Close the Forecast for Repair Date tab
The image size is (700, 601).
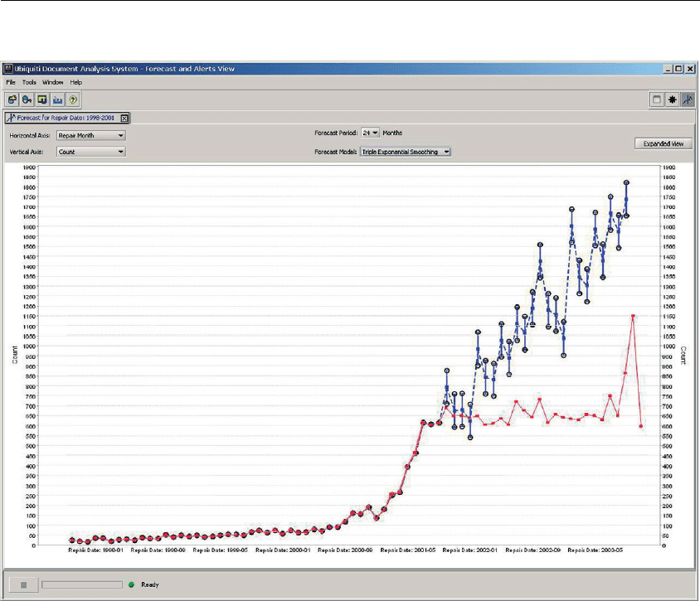point(124,119)
